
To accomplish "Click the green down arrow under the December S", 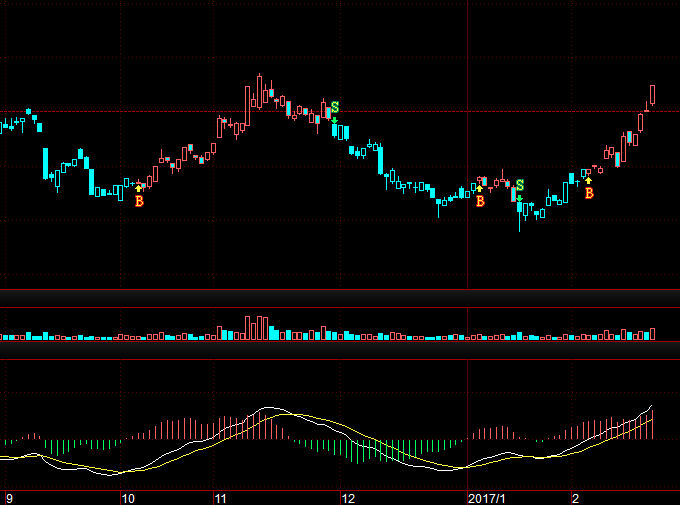I will pyautogui.click(x=334, y=120).
